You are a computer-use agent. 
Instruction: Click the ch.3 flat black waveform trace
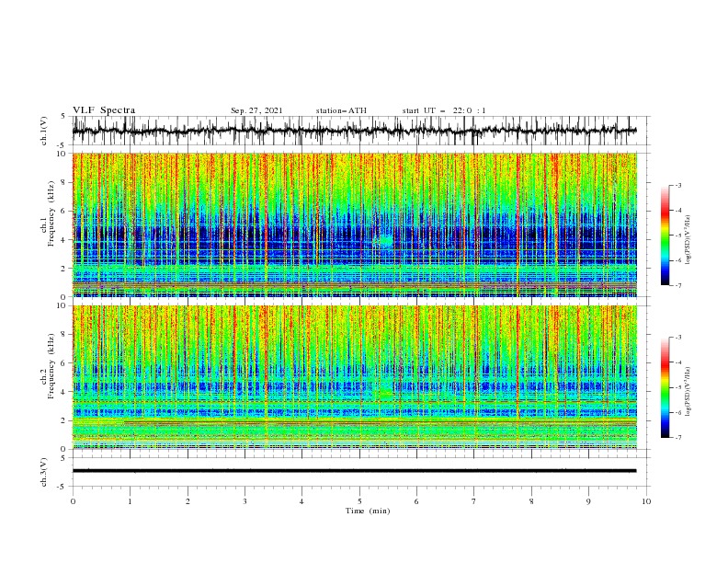click(x=354, y=471)
